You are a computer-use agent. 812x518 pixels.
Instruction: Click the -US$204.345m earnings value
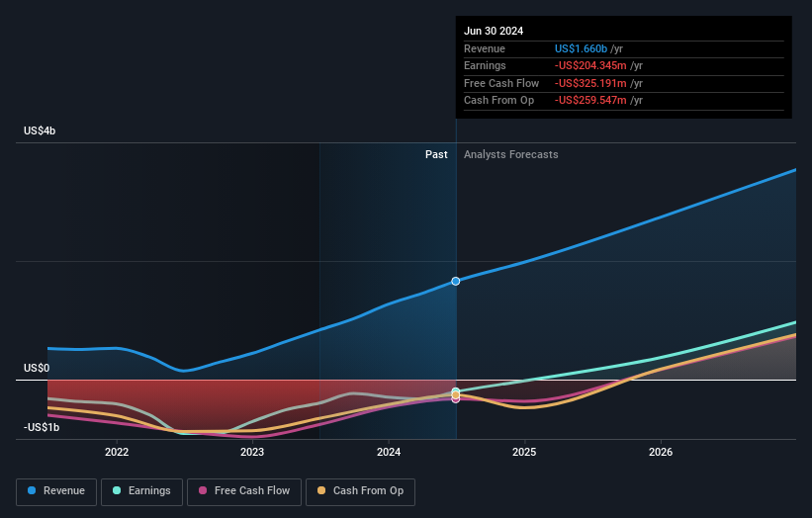click(590, 65)
